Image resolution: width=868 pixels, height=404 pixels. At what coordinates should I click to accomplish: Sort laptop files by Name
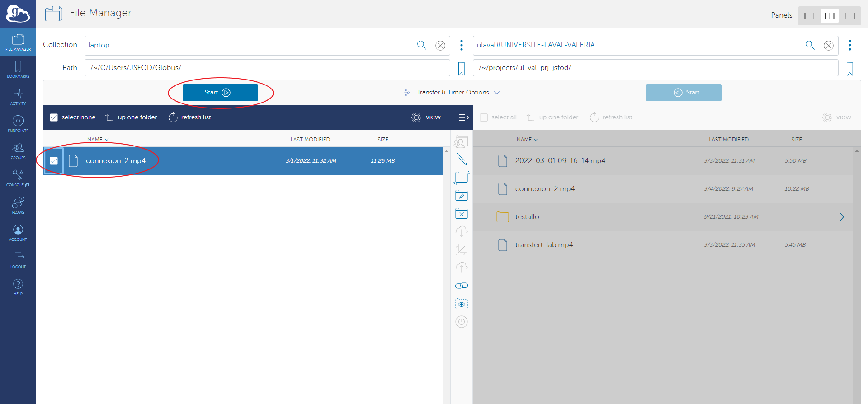98,140
